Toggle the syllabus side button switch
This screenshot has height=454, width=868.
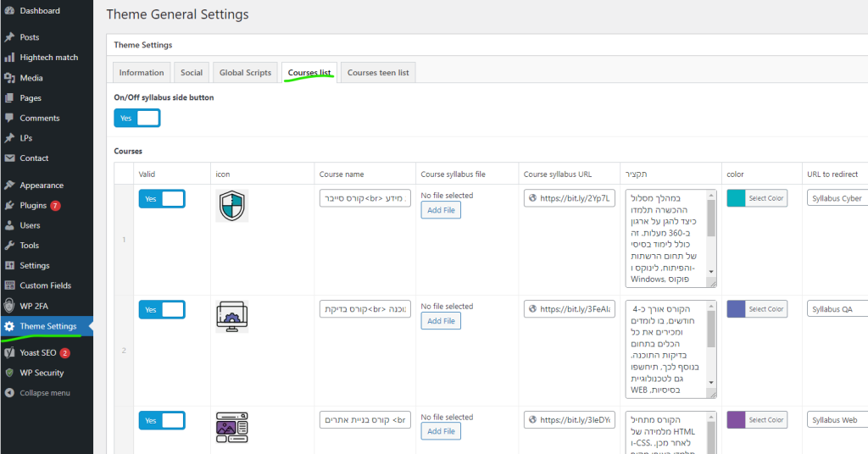coord(136,119)
